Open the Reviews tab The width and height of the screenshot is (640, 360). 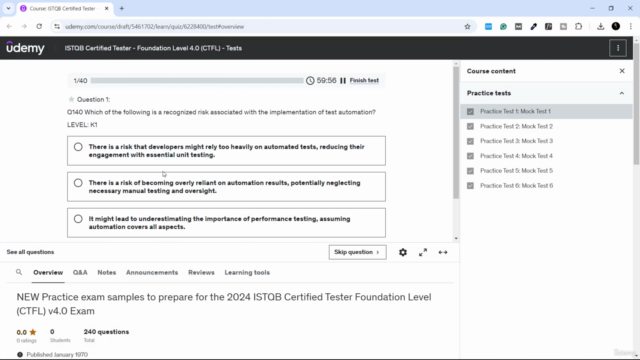201,272
